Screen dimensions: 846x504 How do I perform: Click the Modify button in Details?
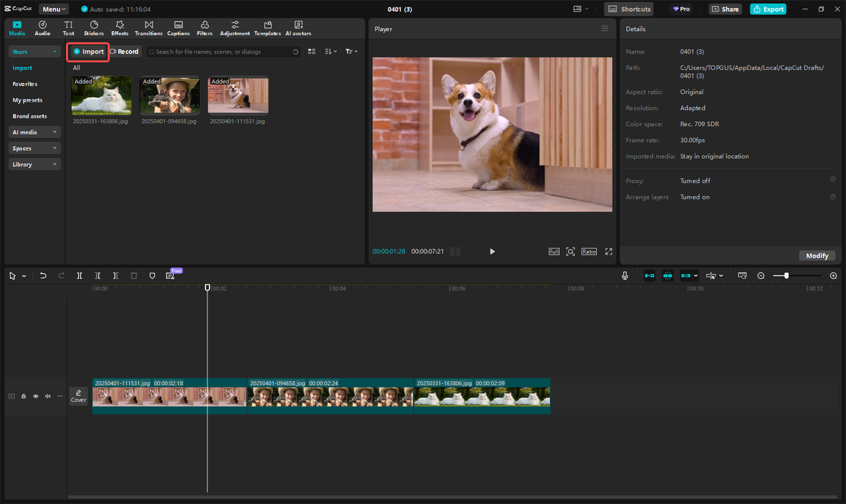[x=817, y=256]
